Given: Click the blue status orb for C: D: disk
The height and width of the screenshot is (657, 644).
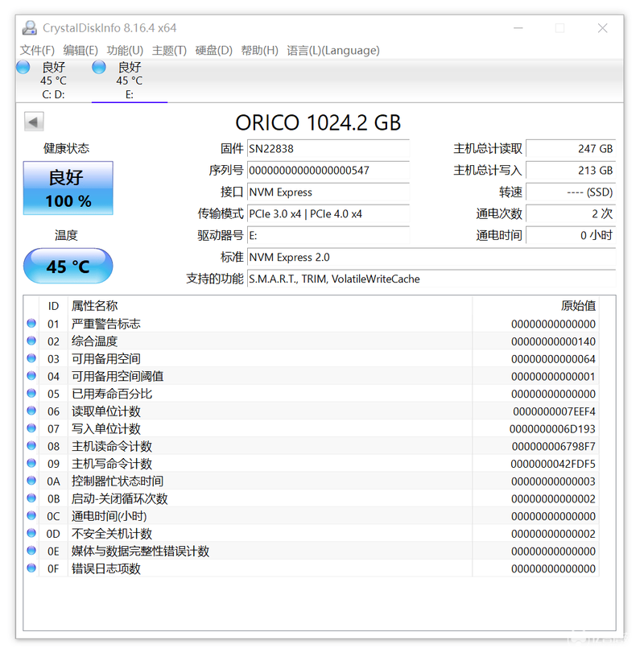Looking at the screenshot, I should point(23,67).
